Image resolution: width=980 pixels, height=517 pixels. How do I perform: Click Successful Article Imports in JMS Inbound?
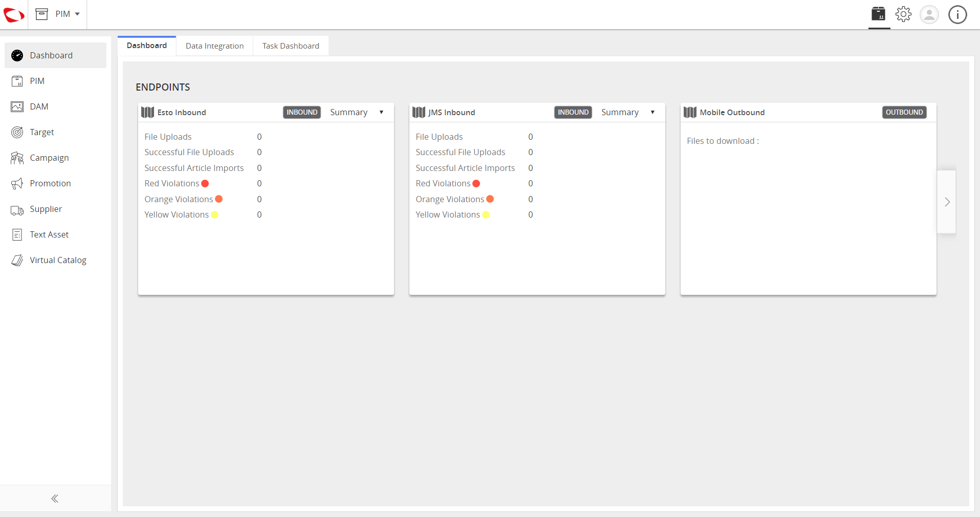click(x=465, y=168)
